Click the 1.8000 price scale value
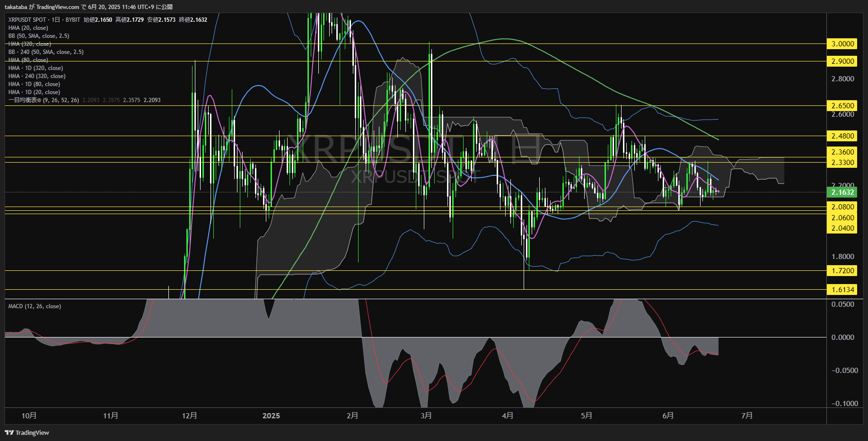Image resolution: width=868 pixels, height=441 pixels. click(842, 257)
